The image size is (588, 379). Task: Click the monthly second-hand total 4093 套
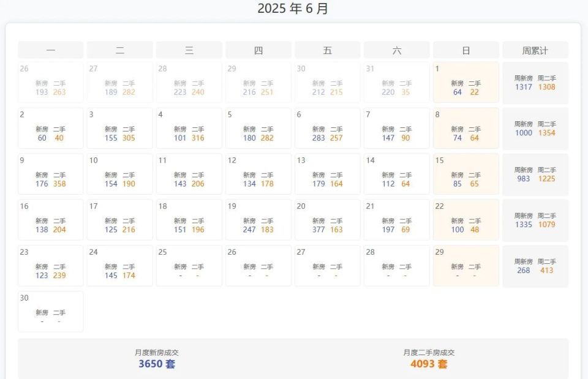(429, 364)
